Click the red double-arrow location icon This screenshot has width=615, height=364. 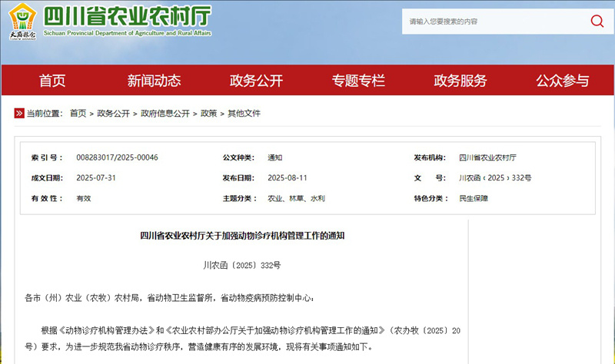19,113
